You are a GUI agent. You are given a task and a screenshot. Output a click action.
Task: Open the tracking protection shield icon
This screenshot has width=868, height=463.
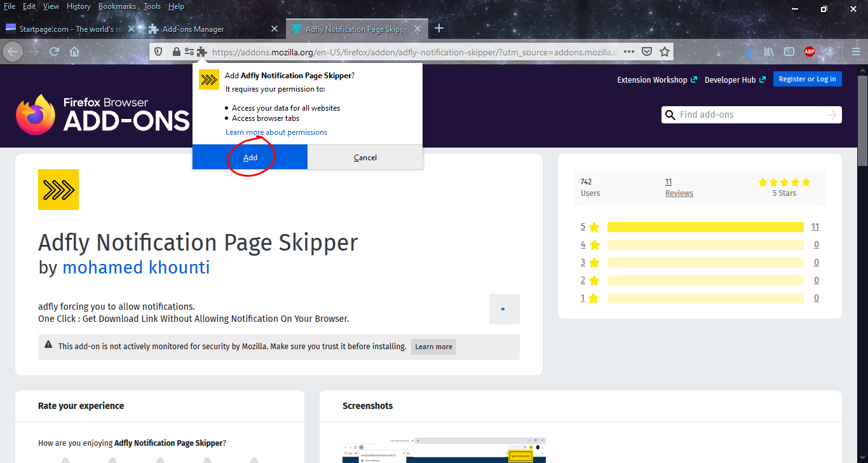[x=159, y=52]
